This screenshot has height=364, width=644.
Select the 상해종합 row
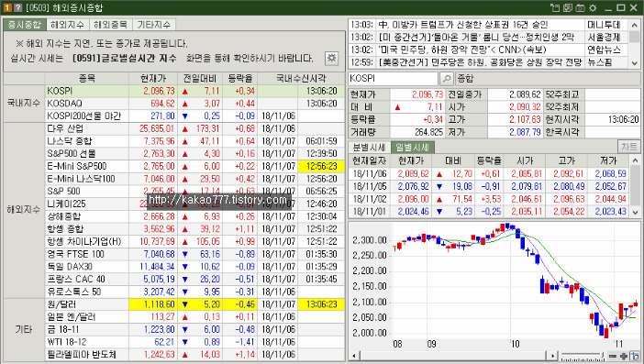click(194, 216)
